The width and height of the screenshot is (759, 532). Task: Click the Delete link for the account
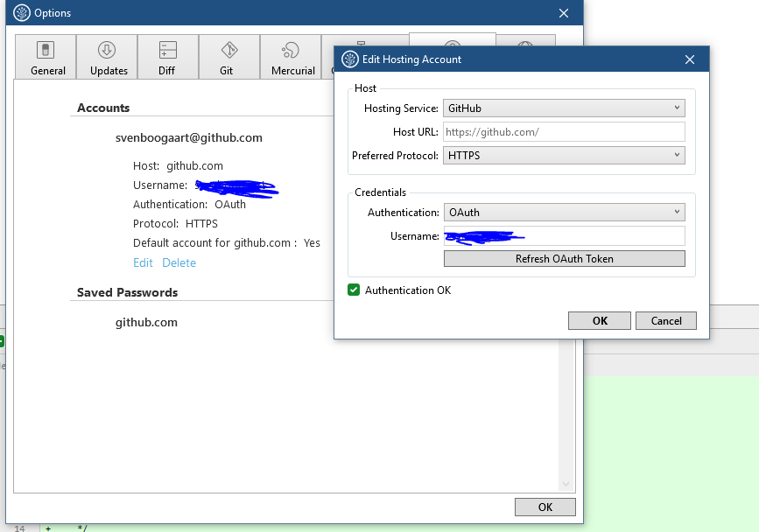(179, 262)
